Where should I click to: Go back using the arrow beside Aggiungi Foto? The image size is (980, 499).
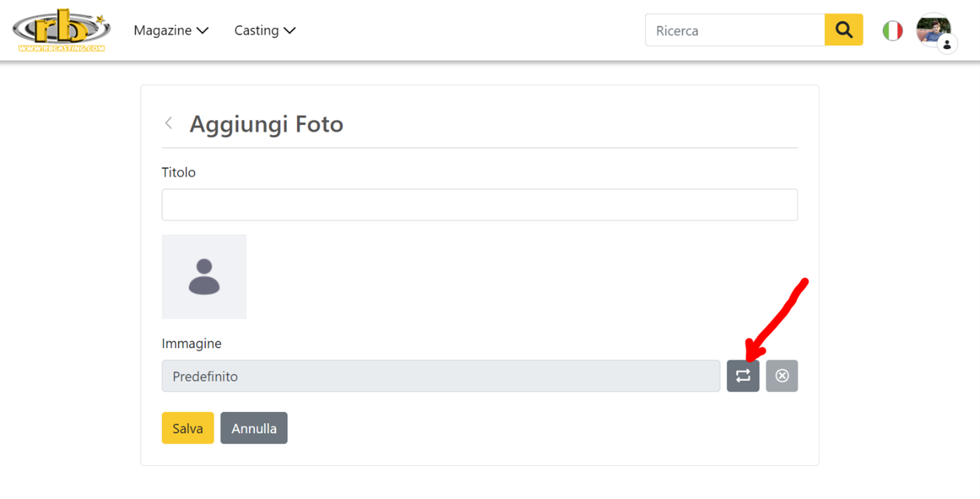pyautogui.click(x=169, y=123)
